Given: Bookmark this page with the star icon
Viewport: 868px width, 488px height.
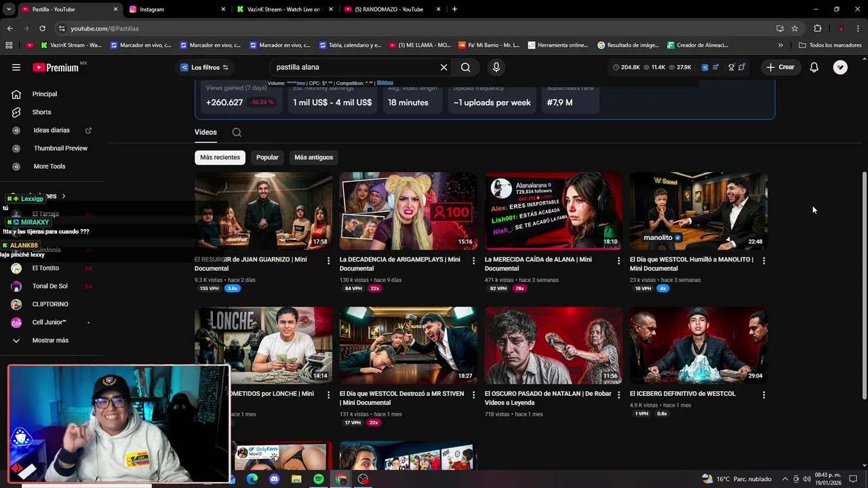Looking at the screenshot, I should point(795,28).
